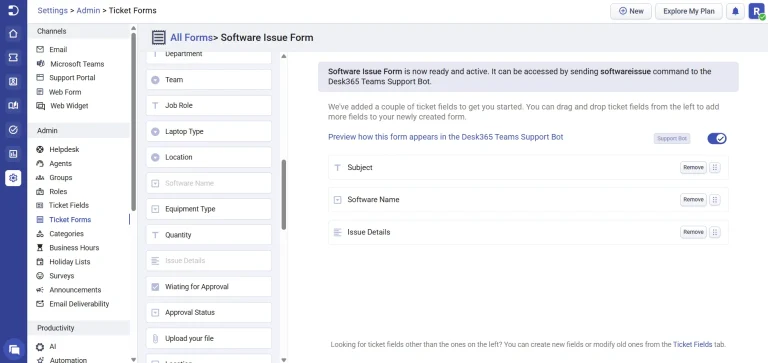Click the settings sidebar scrollbar thumb
Viewport: 768px width, 363px height.
click(133, 121)
